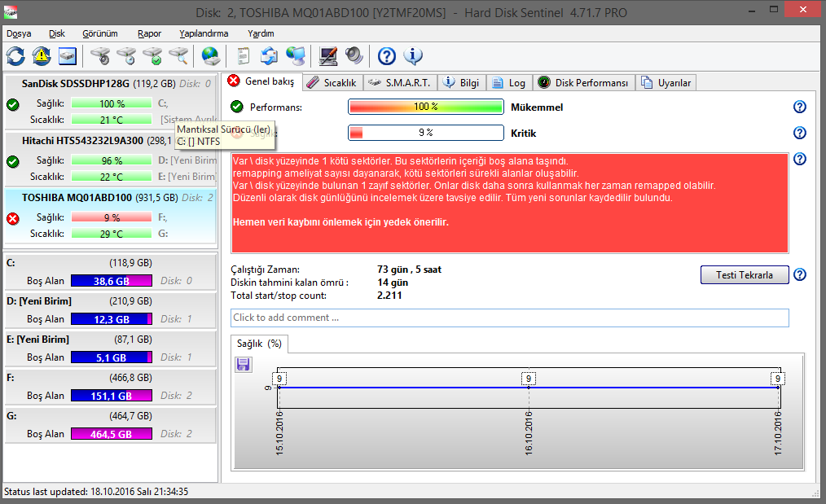Viewport: 826px width, 504px height.
Task: Click the C: 38,6 GB free space bar
Action: 111,281
